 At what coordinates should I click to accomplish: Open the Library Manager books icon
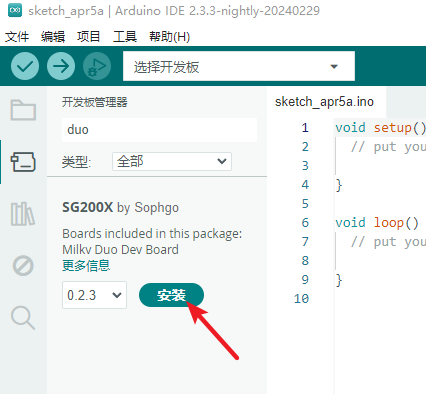coord(23,214)
